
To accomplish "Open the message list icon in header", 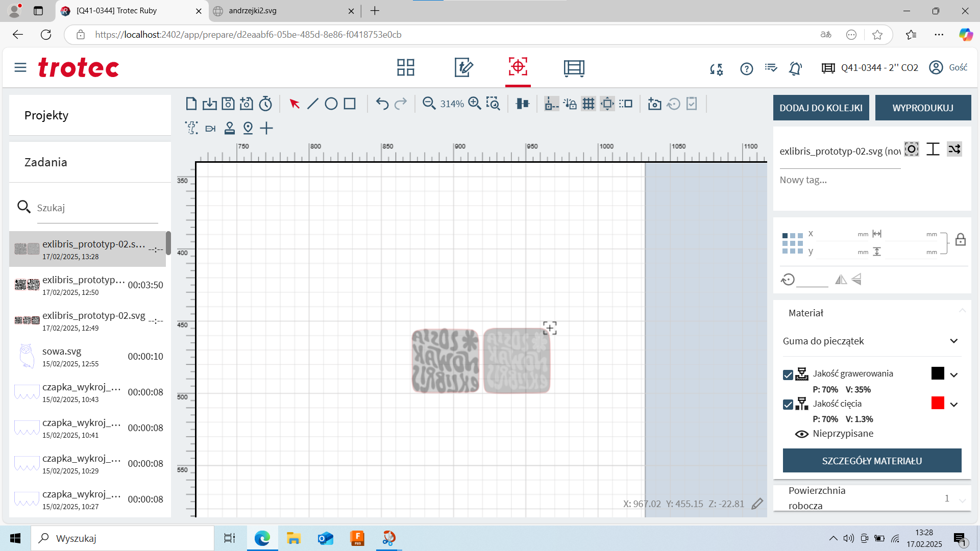I will tap(771, 68).
